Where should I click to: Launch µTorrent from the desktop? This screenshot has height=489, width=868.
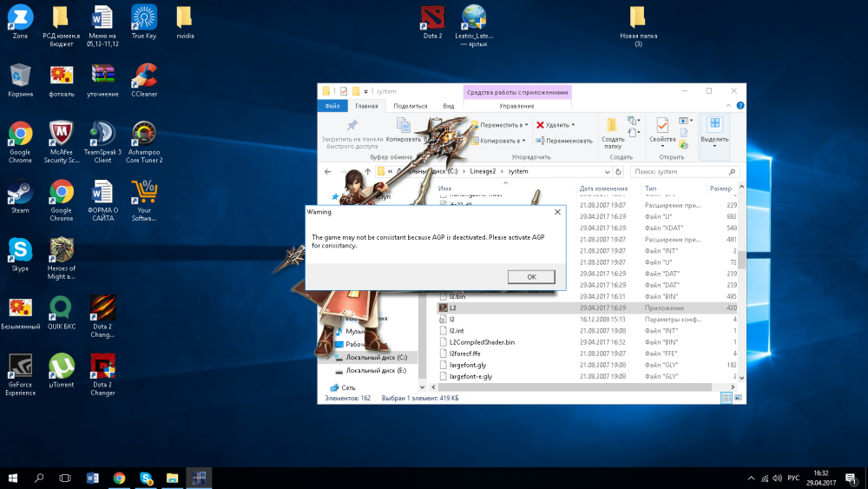point(61,365)
